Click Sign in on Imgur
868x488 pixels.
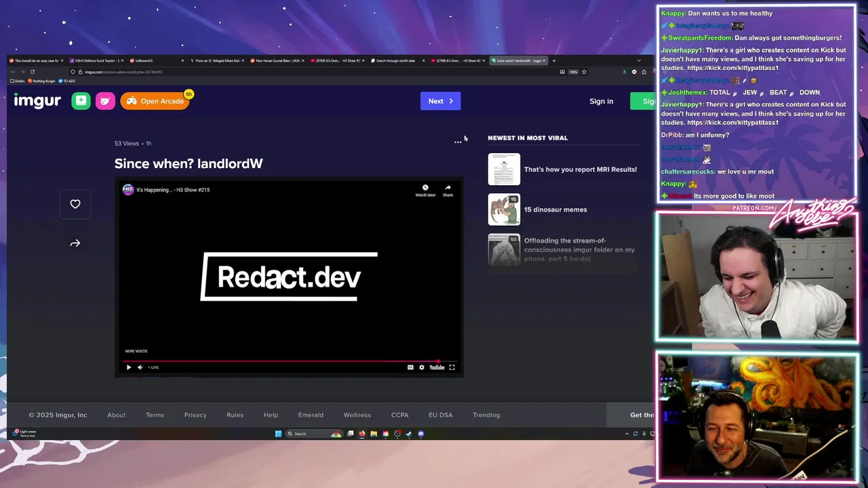point(601,101)
